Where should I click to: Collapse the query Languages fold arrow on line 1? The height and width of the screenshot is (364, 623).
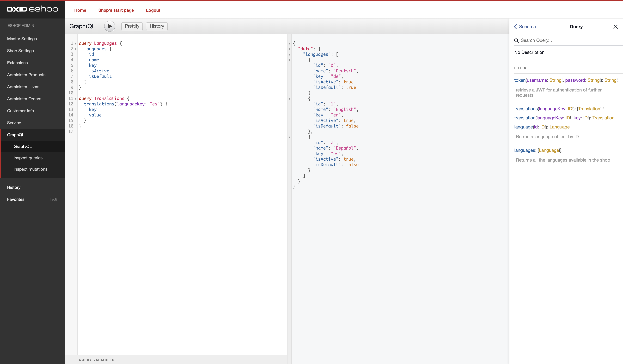pyautogui.click(x=76, y=43)
